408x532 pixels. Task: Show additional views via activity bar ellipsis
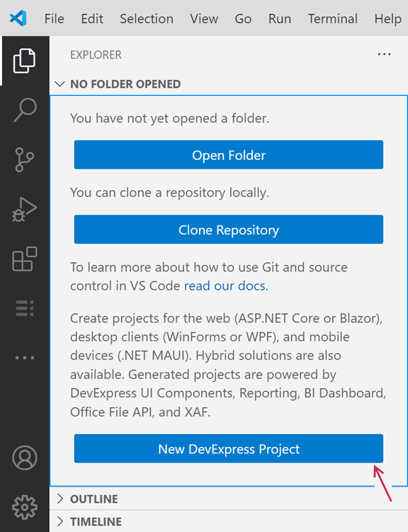point(24,357)
